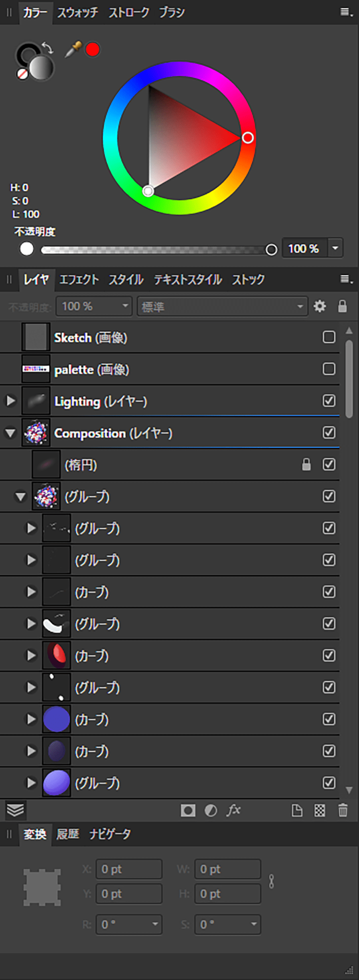Add a new layer with the page icon

[297, 810]
